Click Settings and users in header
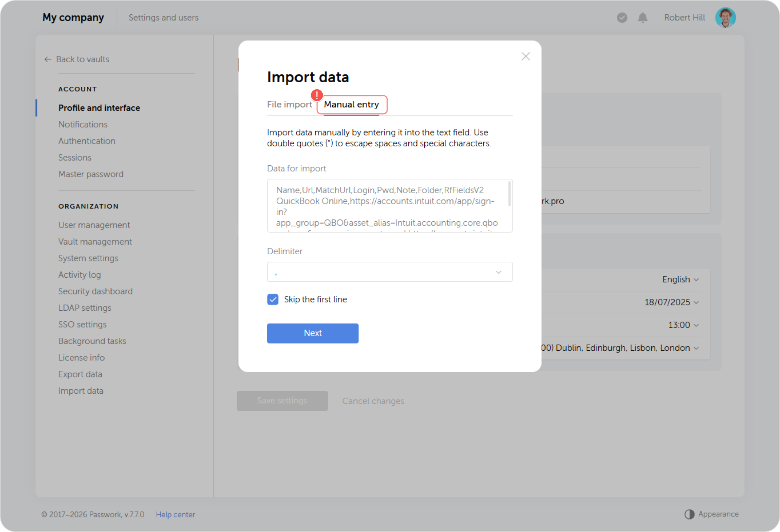The width and height of the screenshot is (780, 532). [x=163, y=17]
